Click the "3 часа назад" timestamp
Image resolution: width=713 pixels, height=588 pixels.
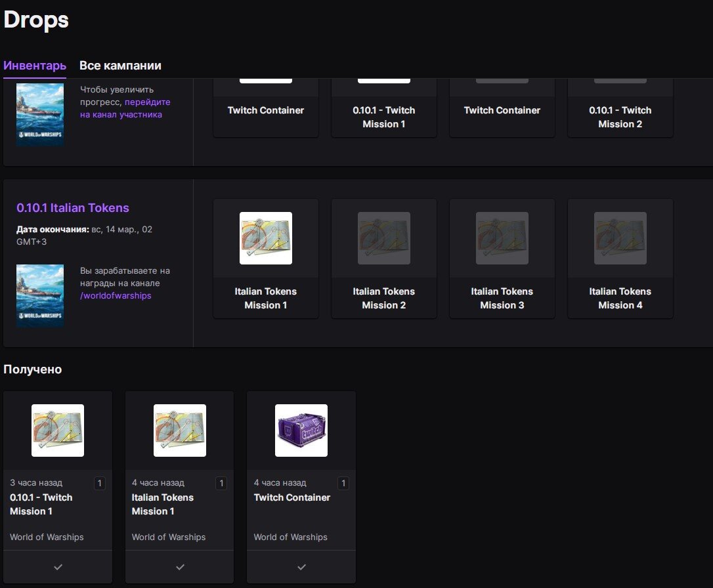36,482
